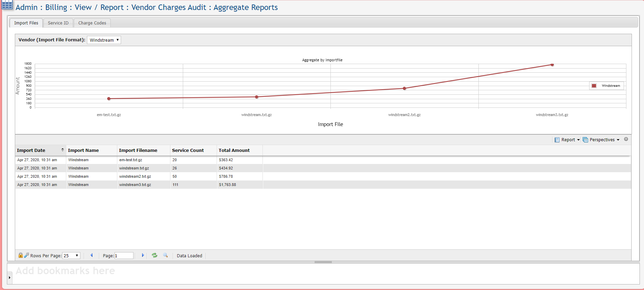This screenshot has width=644, height=290.
Task: Click the $786.78 total amount cell
Action: pyautogui.click(x=240, y=176)
